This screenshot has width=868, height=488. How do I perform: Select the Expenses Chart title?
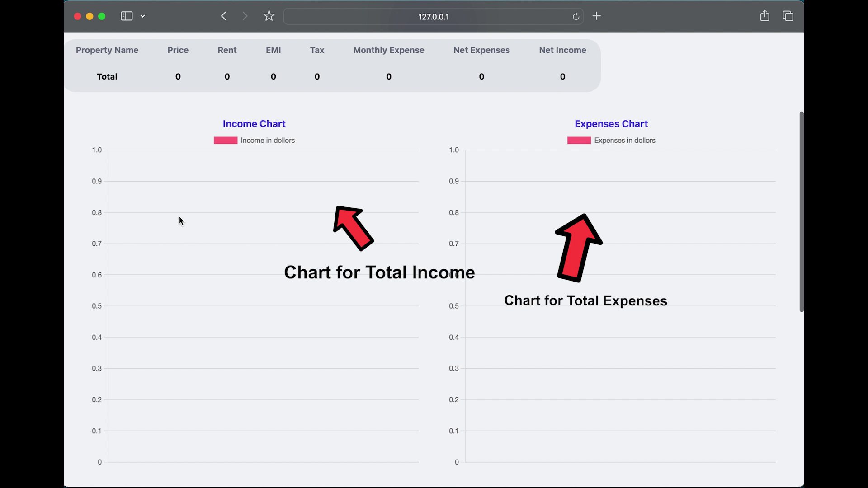pos(611,123)
